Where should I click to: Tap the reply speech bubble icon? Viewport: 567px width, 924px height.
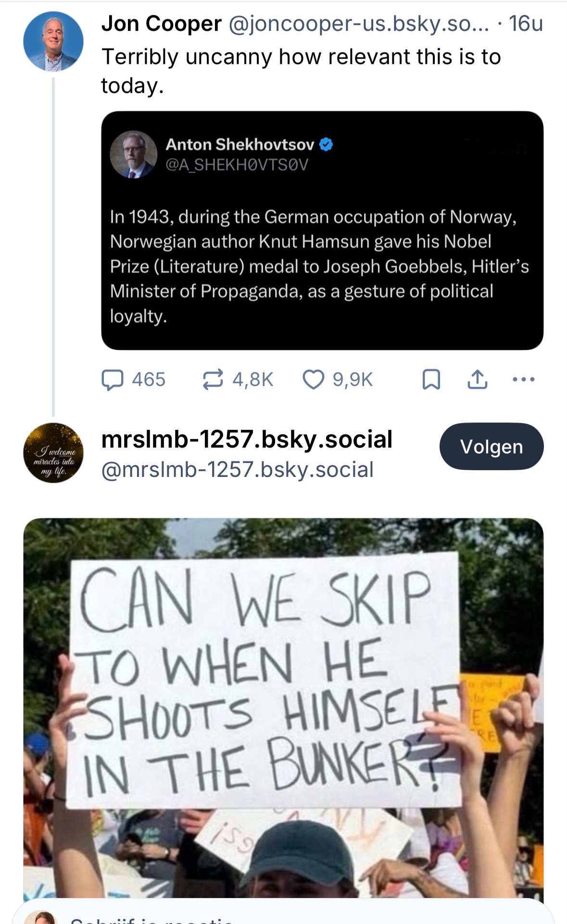pyautogui.click(x=113, y=380)
